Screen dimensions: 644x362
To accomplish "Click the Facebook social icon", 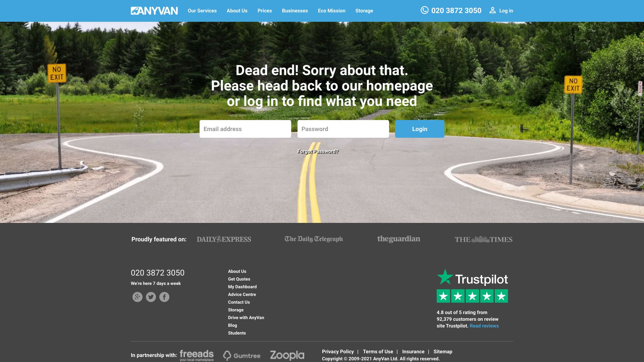I will pos(164,297).
